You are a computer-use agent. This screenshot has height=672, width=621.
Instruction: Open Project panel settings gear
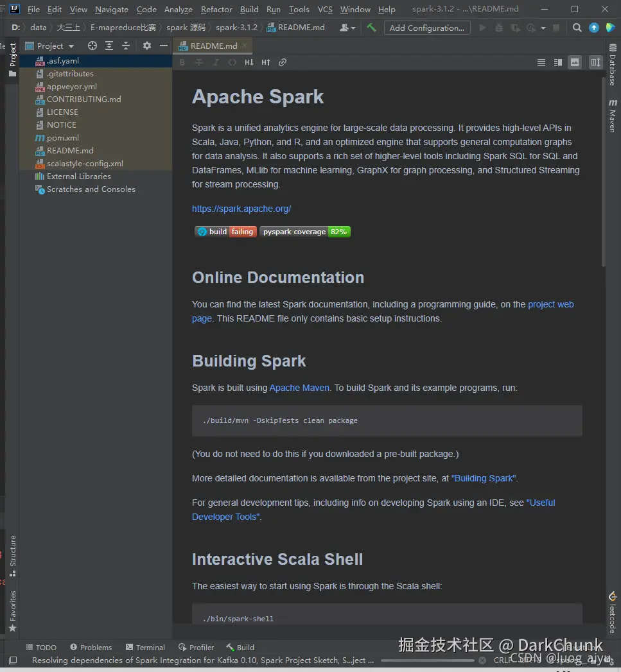(147, 46)
